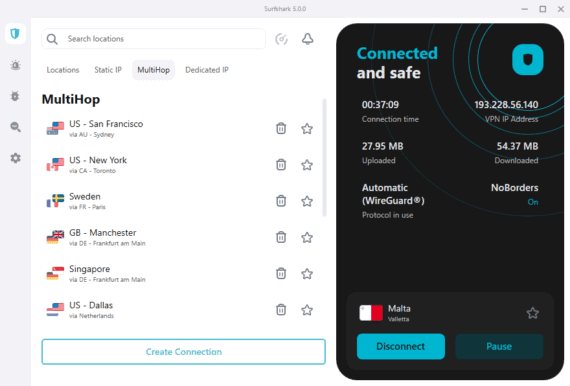570x386 pixels.
Task: Favorite the GB - Manchester connection
Action: [x=307, y=237]
